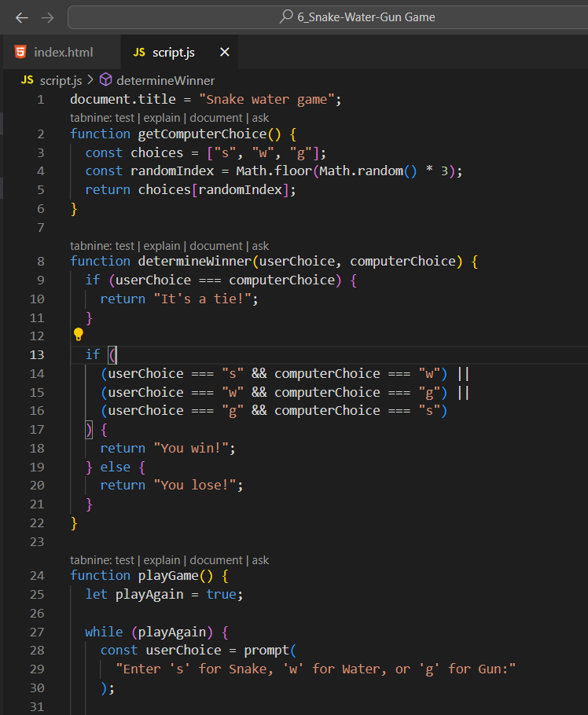Click 'choices' on the const line 3

coord(157,152)
